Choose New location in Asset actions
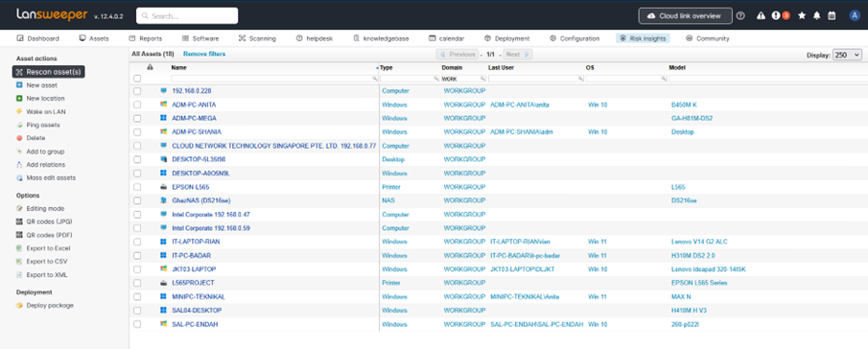Viewport: 868px width, 349px height. click(x=45, y=99)
